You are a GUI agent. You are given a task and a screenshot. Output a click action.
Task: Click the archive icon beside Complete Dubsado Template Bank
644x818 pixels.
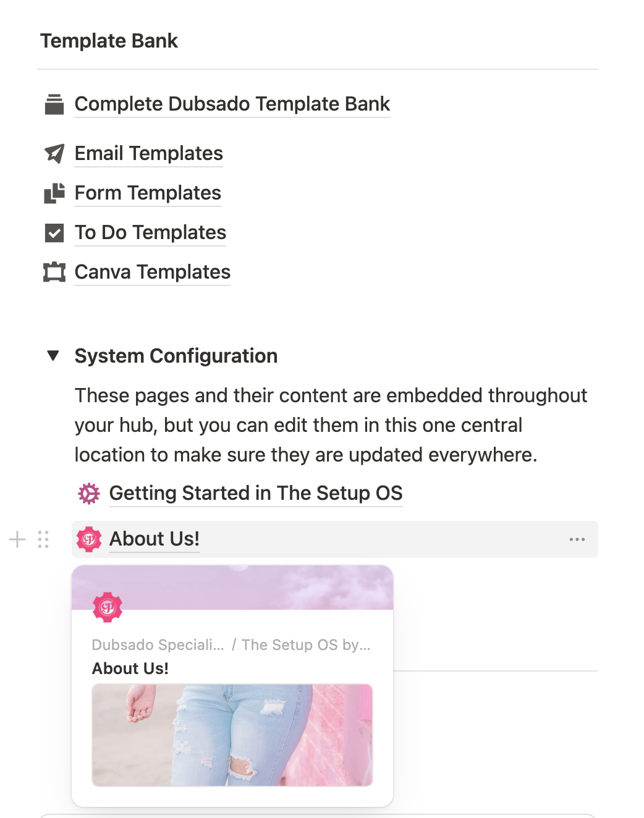point(54,104)
